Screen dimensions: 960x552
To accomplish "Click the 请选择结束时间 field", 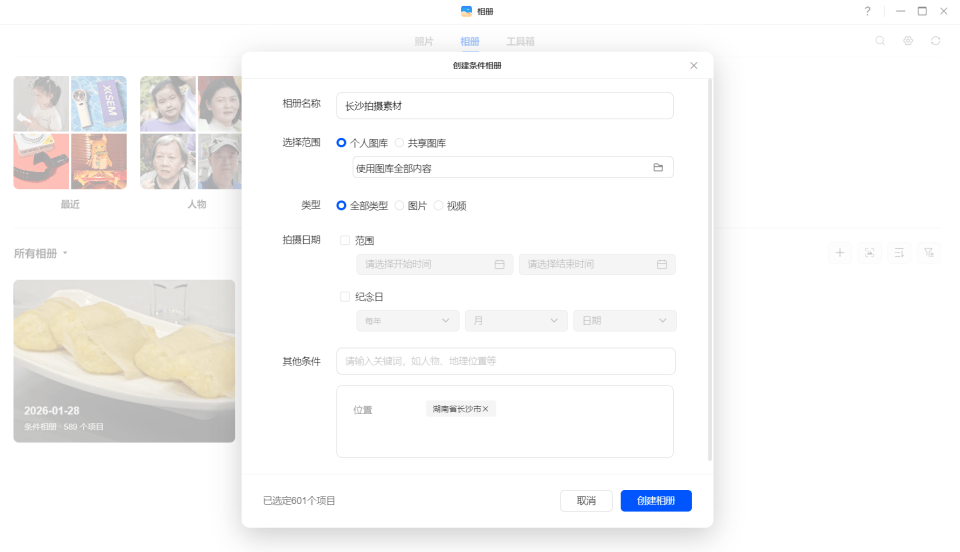I will coord(597,264).
